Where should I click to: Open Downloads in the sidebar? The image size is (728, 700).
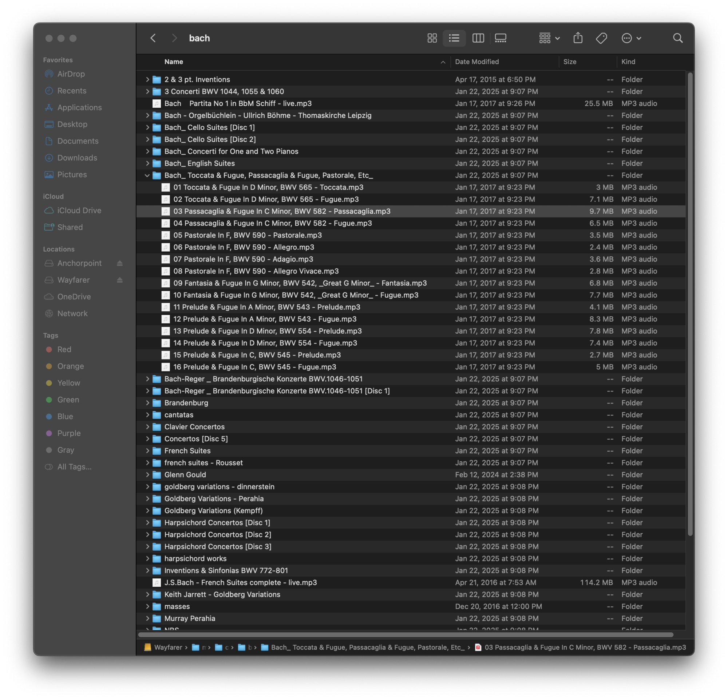[x=77, y=158]
